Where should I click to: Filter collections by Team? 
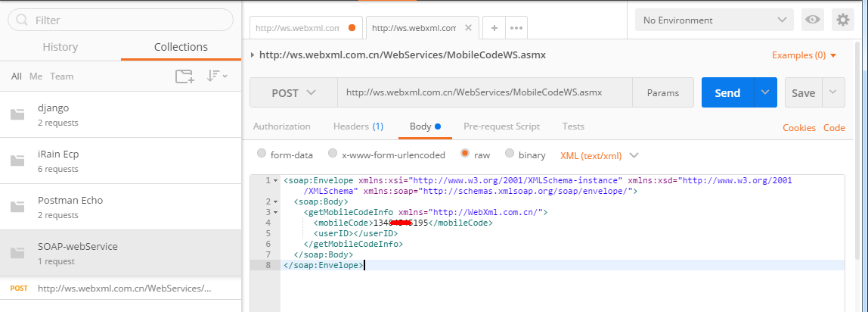coord(61,76)
